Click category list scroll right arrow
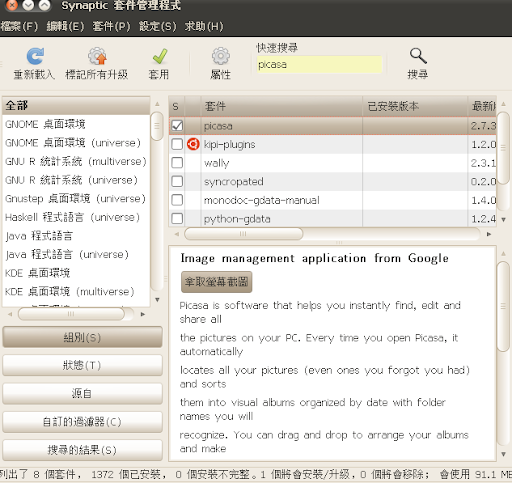The image size is (512, 483). tap(143, 314)
